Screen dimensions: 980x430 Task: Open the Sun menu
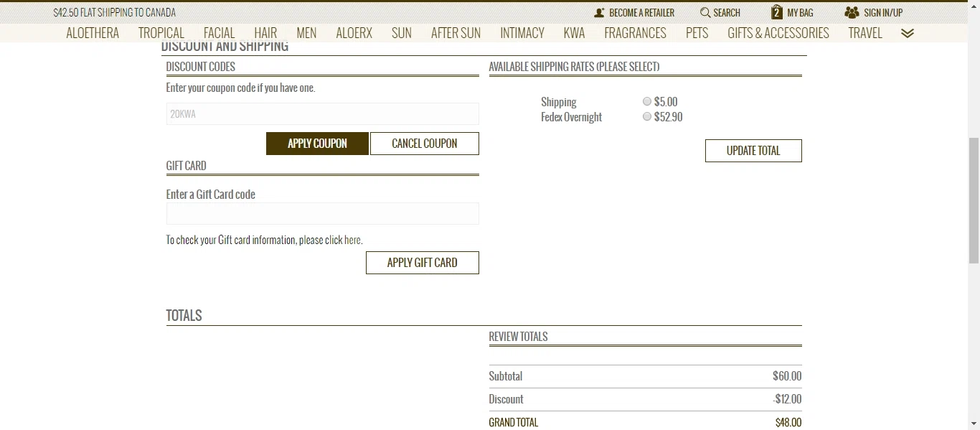pos(402,33)
